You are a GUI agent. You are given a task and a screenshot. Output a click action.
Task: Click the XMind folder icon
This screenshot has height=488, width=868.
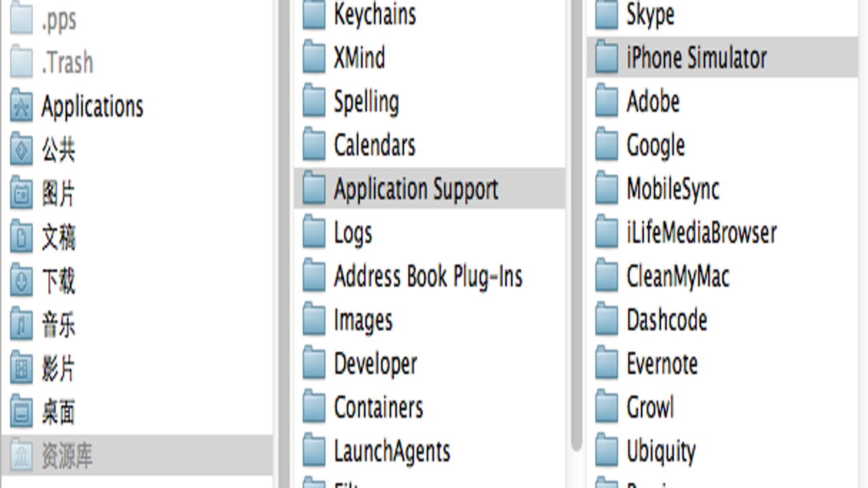pos(314,58)
